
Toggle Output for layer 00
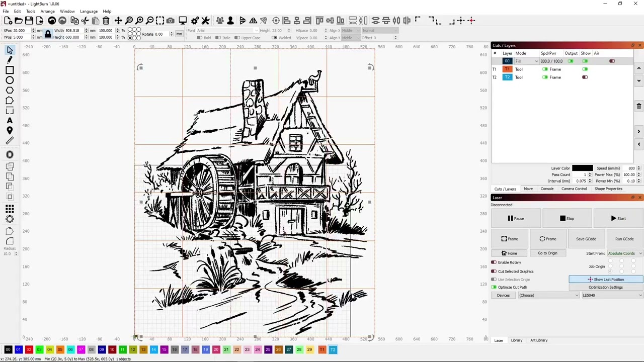pos(571,61)
